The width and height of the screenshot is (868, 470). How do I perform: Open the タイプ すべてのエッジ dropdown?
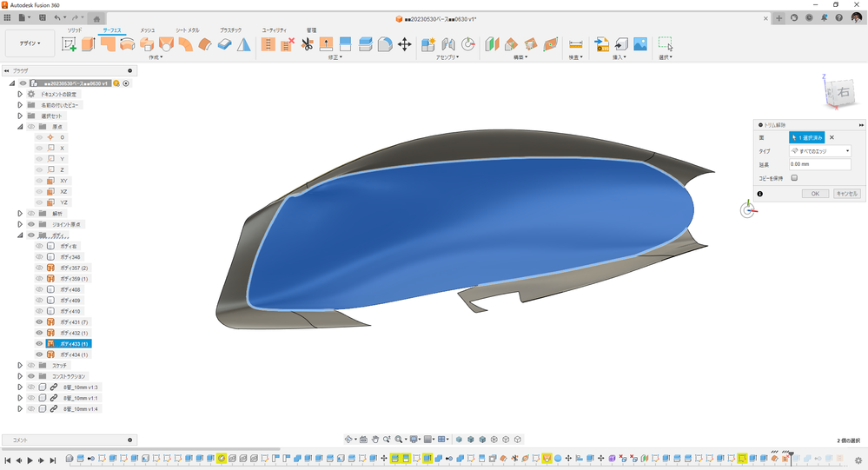820,150
